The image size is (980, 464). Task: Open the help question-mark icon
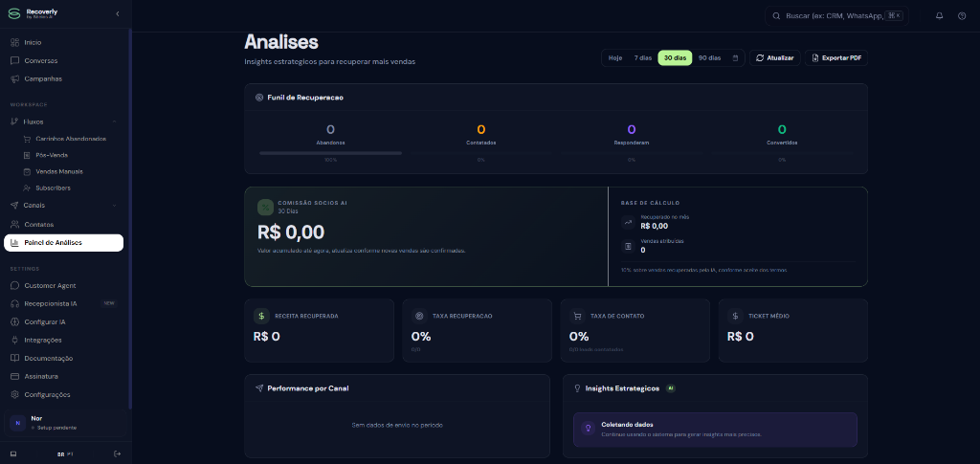pos(962,16)
